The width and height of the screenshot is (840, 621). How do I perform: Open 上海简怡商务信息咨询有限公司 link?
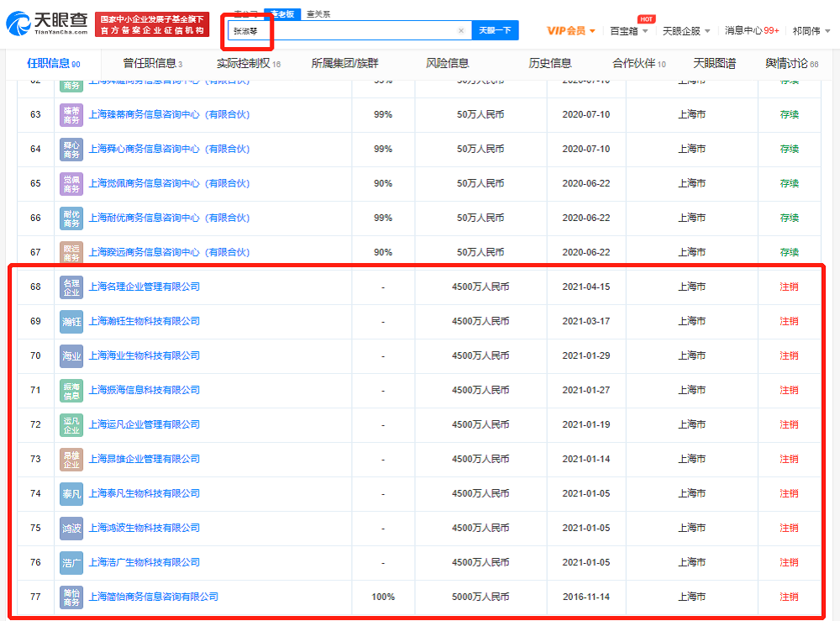(155, 597)
